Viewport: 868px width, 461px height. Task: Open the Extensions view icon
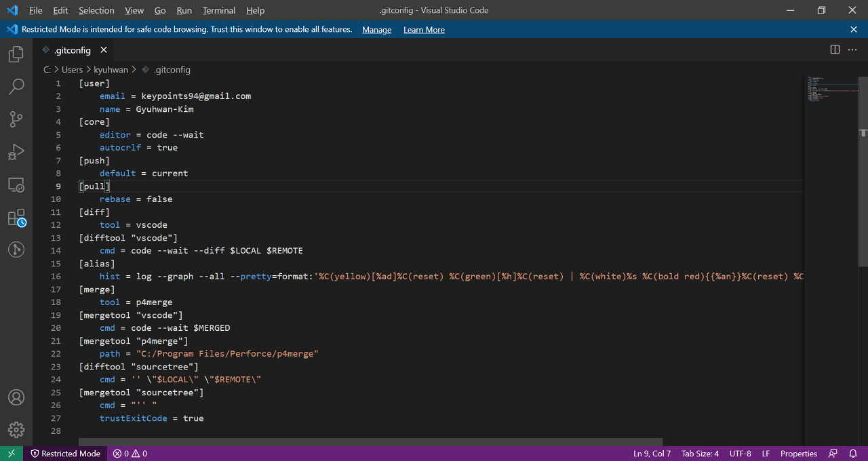pyautogui.click(x=16, y=218)
